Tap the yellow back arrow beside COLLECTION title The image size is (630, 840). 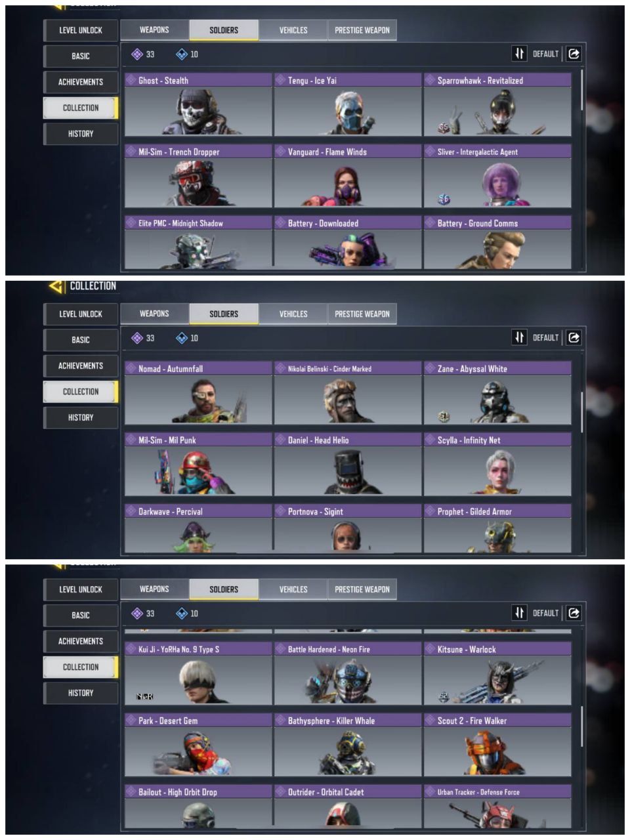57,286
